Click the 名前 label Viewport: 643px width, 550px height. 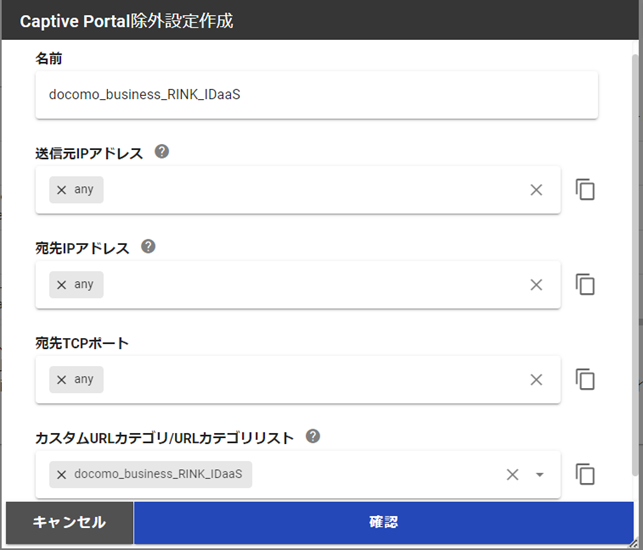(48, 59)
